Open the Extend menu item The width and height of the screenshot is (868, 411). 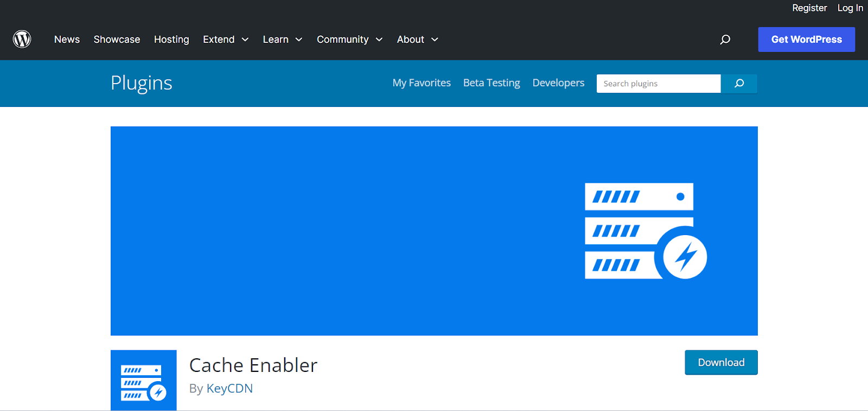tap(219, 39)
